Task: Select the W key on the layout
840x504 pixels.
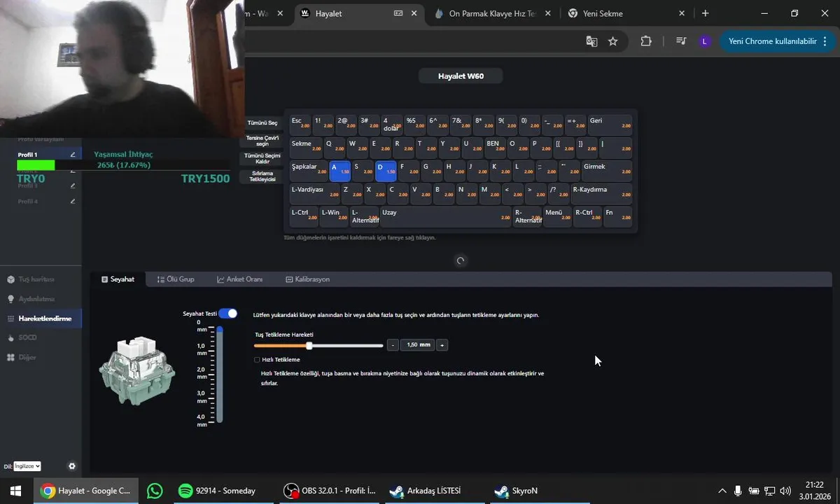Action: tap(358, 148)
